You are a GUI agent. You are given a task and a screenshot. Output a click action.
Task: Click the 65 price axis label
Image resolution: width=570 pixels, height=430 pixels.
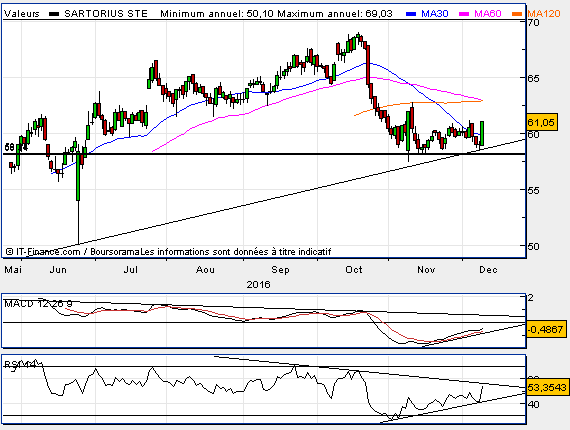[534, 78]
